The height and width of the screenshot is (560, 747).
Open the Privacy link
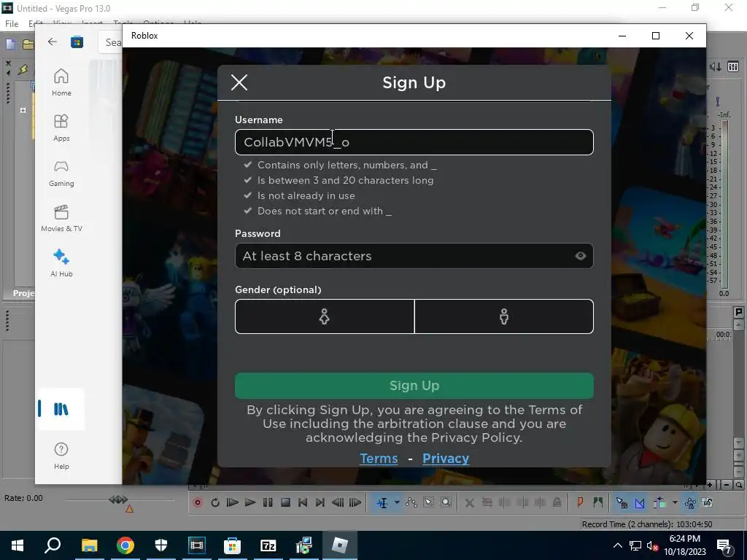(x=446, y=458)
